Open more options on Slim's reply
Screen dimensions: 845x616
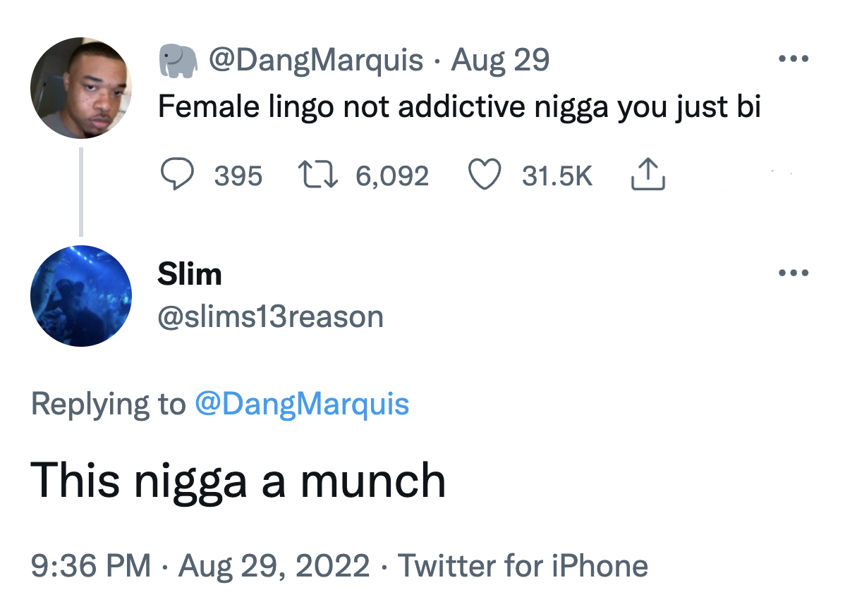tap(794, 273)
